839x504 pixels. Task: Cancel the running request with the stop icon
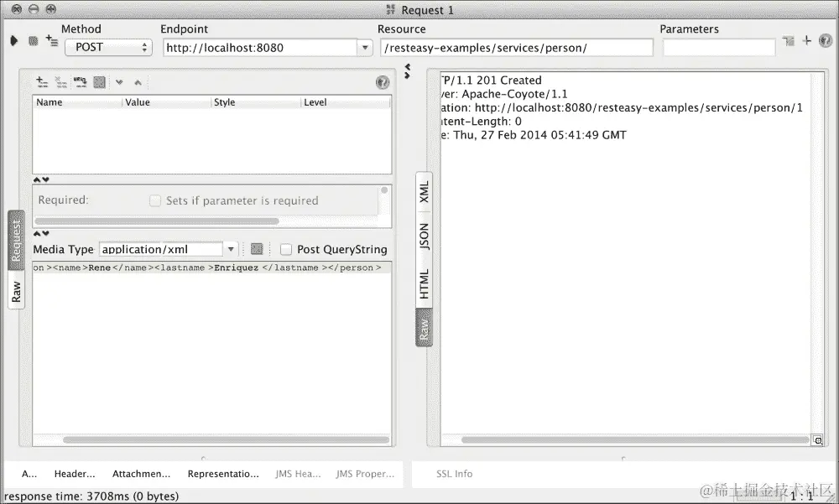34,40
